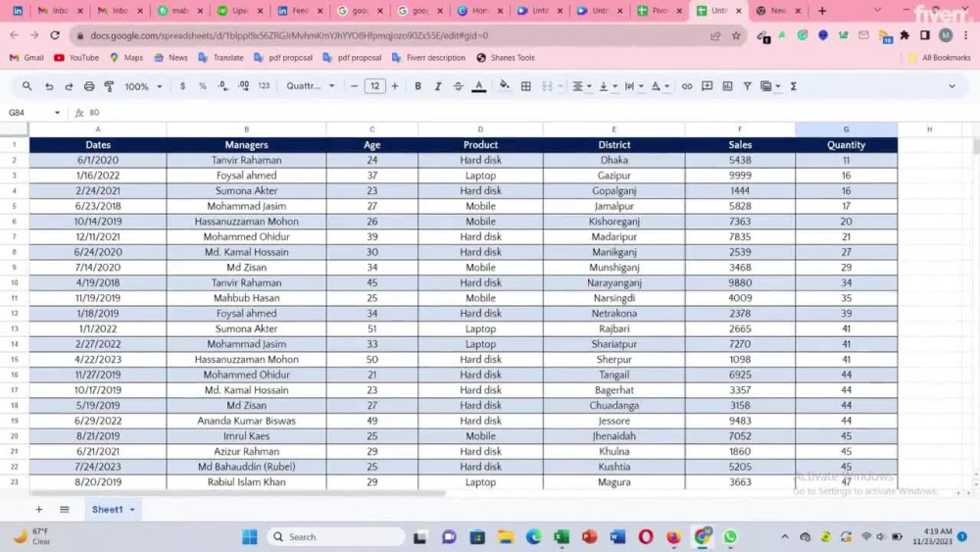This screenshot has height=552, width=980.
Task: Reload the browser page
Action: [55, 35]
